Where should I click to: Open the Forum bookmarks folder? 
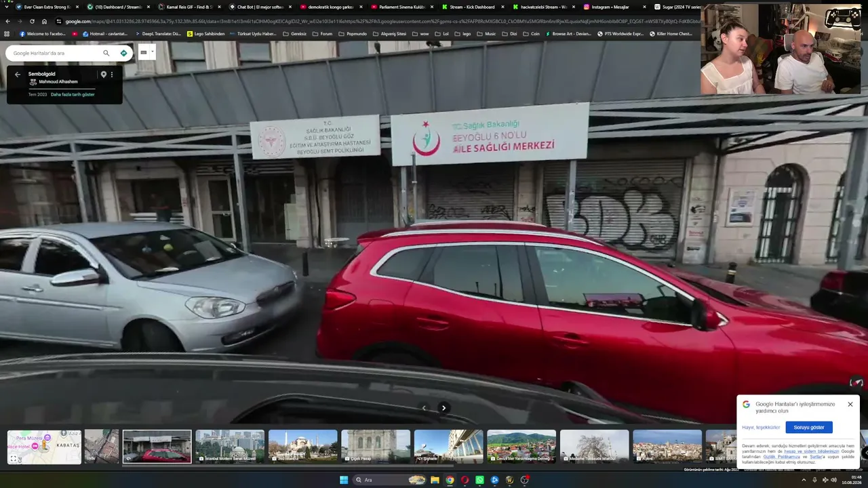323,33
